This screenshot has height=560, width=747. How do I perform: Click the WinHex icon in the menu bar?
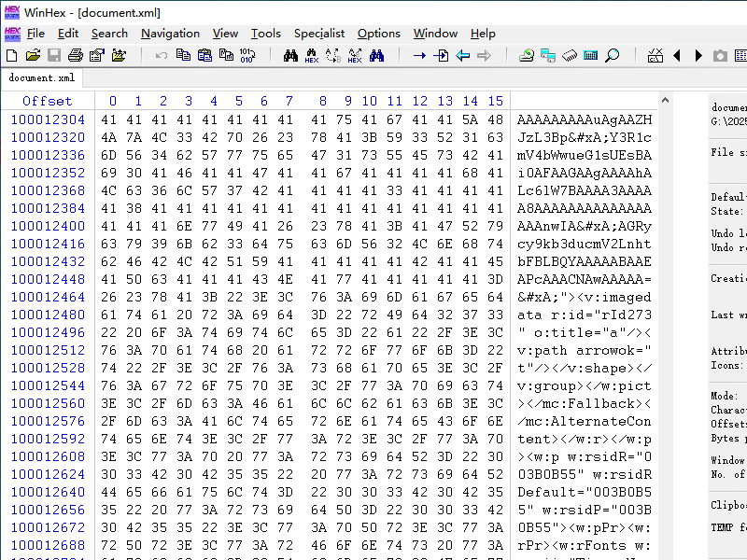coord(12,34)
